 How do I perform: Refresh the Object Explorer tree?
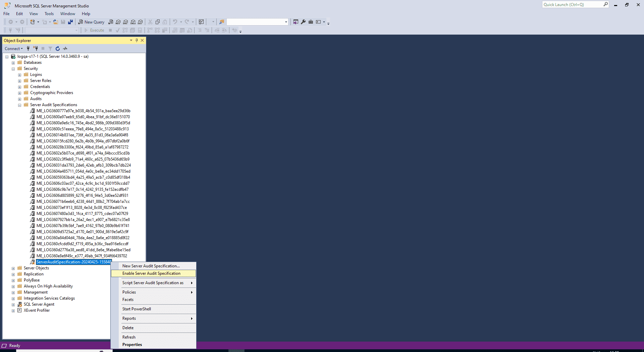click(58, 48)
